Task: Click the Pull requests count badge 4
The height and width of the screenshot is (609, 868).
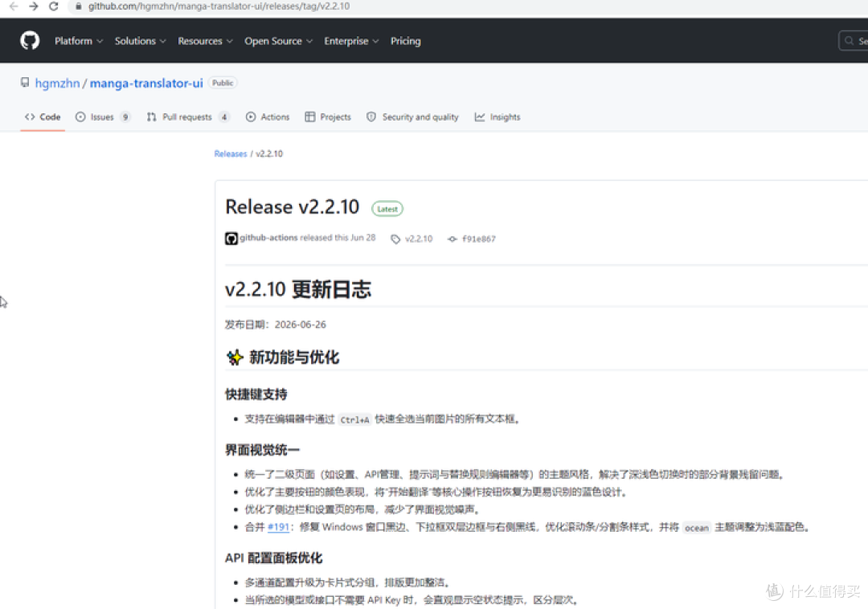Action: [x=224, y=116]
